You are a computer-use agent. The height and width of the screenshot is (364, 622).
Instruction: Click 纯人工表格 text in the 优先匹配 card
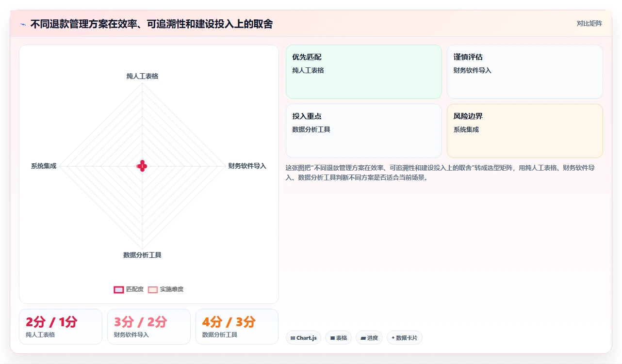[x=308, y=70]
